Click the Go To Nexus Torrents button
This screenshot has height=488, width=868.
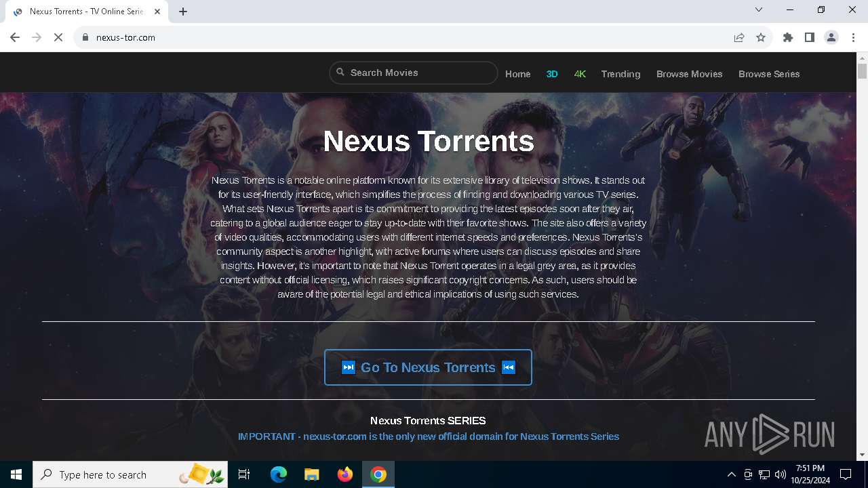pyautogui.click(x=428, y=367)
